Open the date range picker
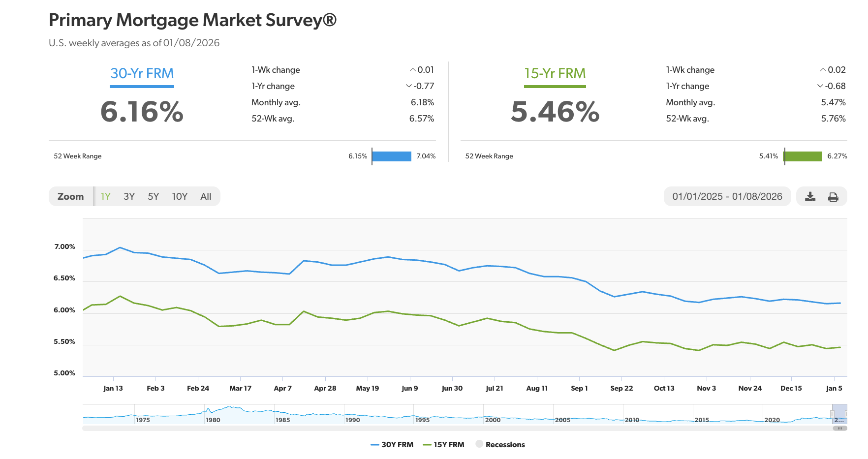This screenshot has width=868, height=459. [x=727, y=196]
